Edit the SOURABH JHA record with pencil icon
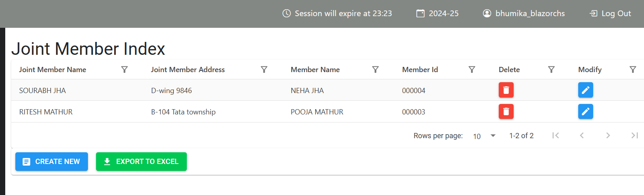This screenshot has height=195, width=644. click(585, 90)
